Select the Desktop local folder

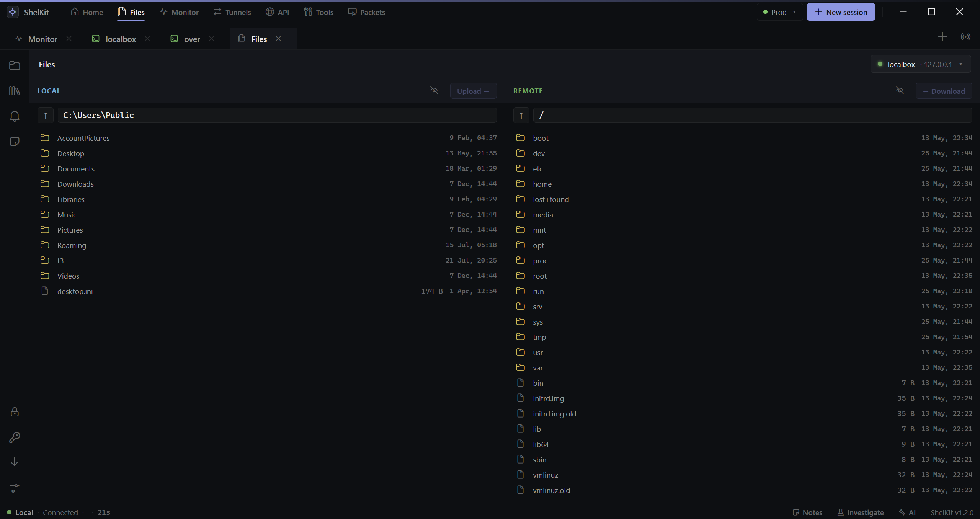pos(267,153)
